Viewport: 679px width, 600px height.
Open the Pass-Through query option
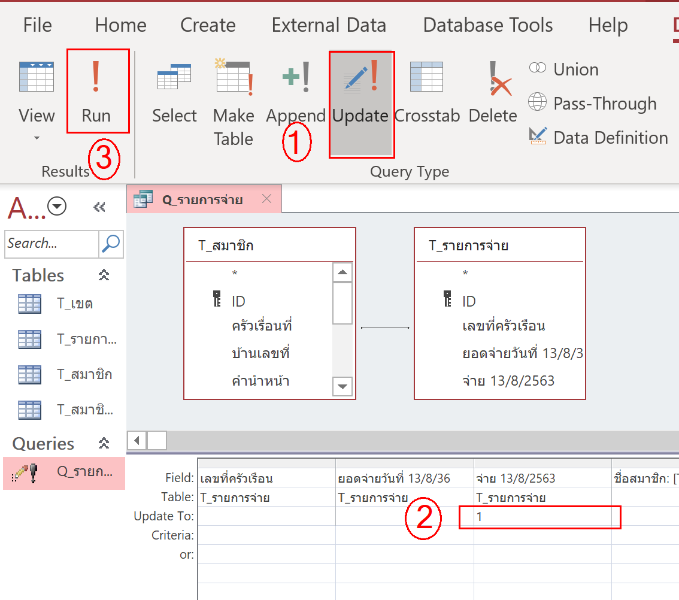pyautogui.click(x=592, y=103)
